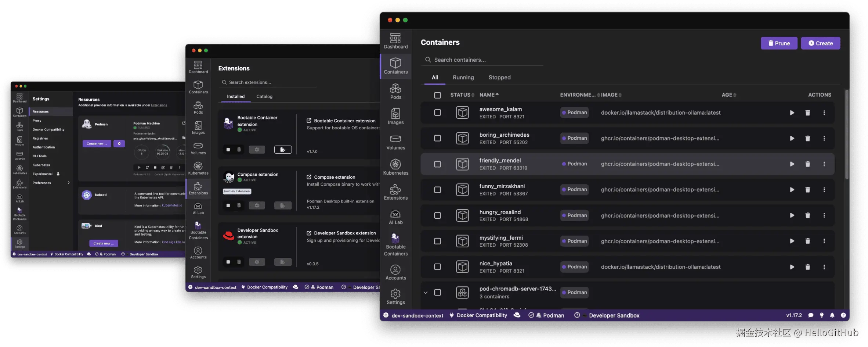Delete the boring_archimedes container
868x347 pixels.
(807, 139)
